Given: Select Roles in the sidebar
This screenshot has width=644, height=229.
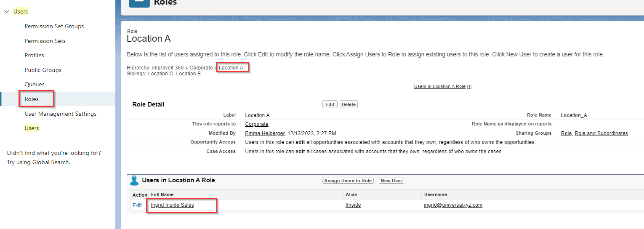Looking at the screenshot, I should (x=32, y=99).
